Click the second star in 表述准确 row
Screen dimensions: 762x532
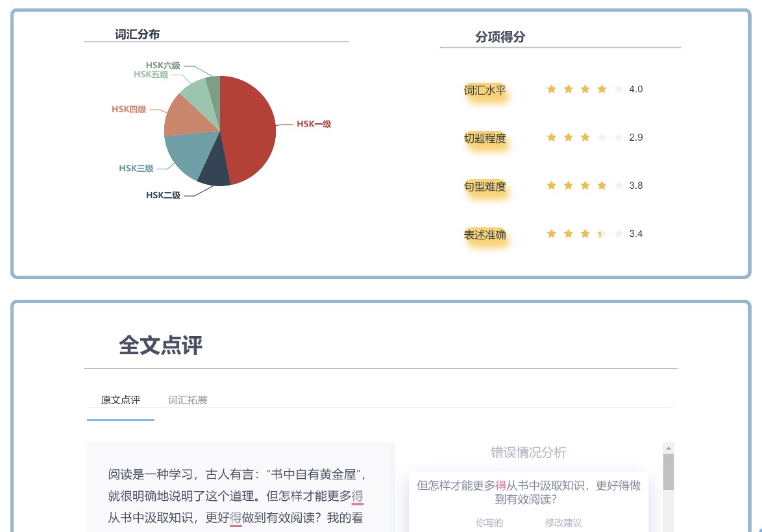[569, 233]
